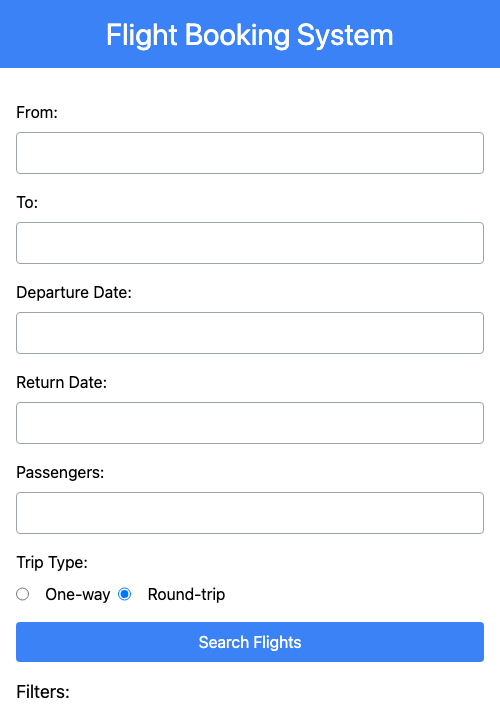Select the One-way radio button circle
The width and height of the screenshot is (500, 705).
22,594
